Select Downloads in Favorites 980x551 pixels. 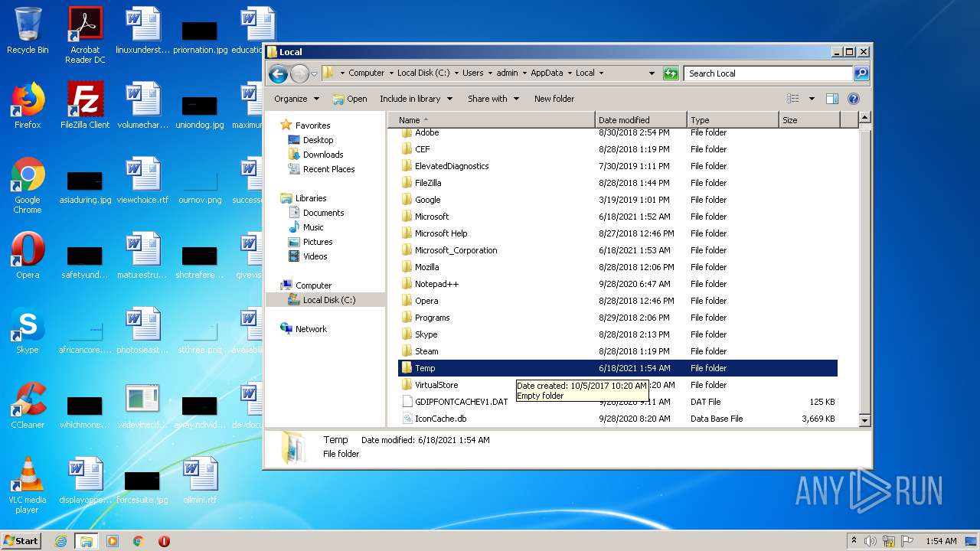[322, 155]
